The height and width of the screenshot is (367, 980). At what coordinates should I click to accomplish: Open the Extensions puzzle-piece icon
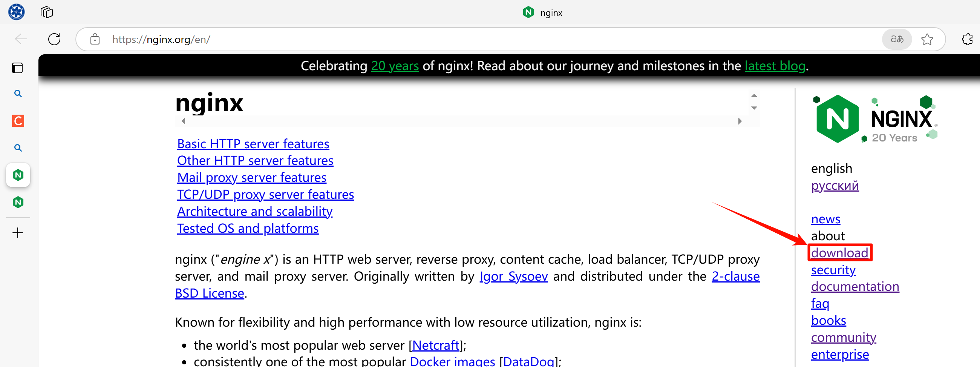click(967, 39)
